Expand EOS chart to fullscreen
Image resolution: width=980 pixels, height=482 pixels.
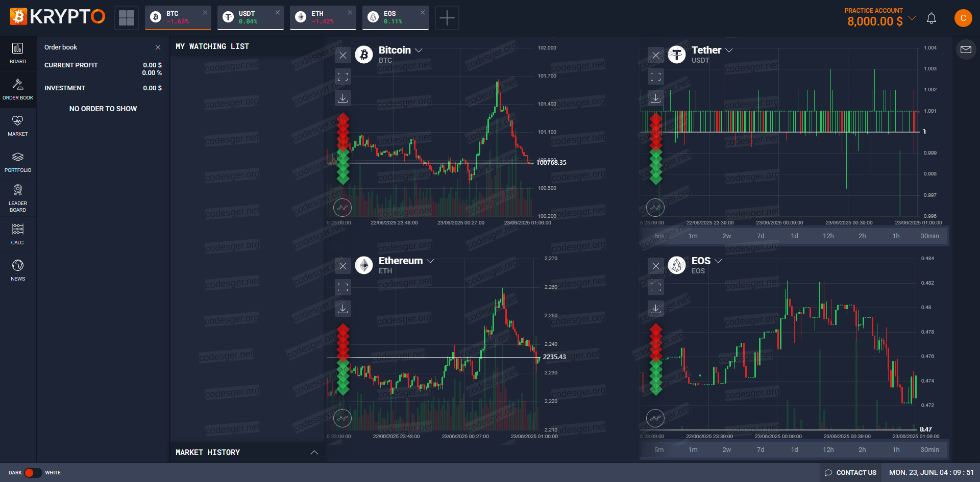point(656,288)
